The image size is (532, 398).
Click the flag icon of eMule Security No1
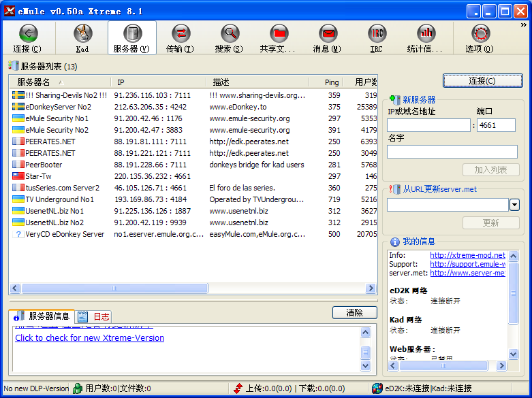(18, 118)
